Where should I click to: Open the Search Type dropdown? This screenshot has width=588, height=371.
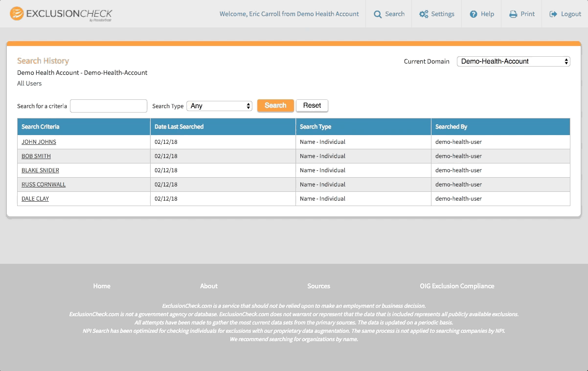point(219,106)
